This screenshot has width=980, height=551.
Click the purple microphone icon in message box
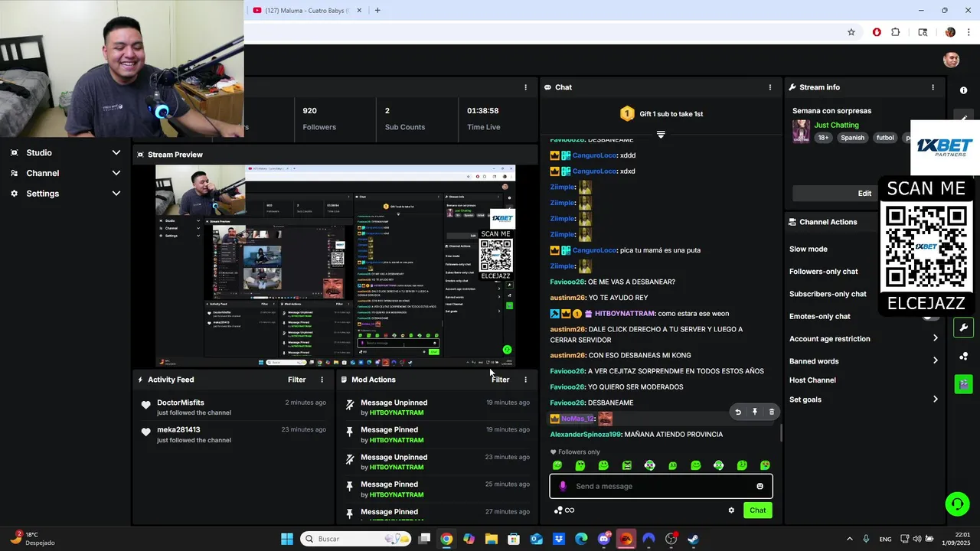[563, 486]
